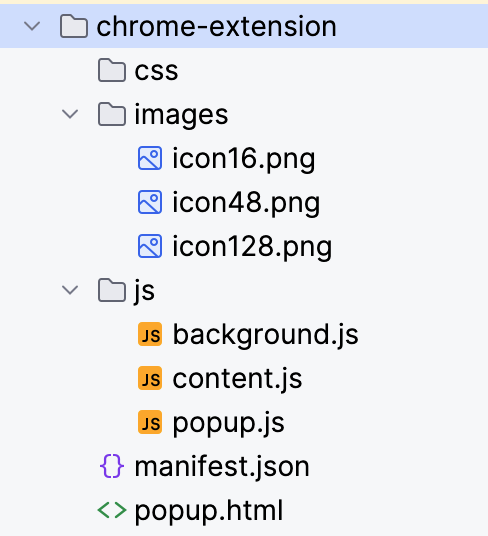Image resolution: width=488 pixels, height=536 pixels.
Task: Open background.js file name
Action: pyautogui.click(x=266, y=334)
